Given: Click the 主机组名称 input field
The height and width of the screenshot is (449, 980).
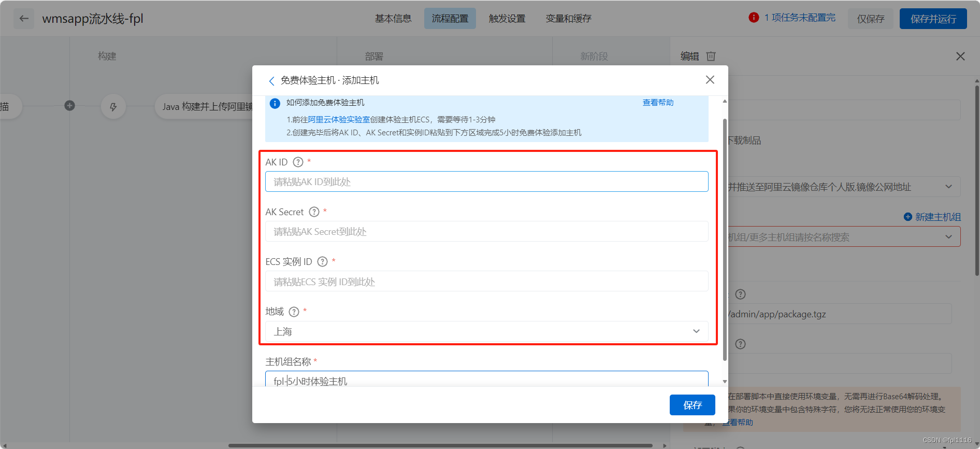Looking at the screenshot, I should pos(487,379).
